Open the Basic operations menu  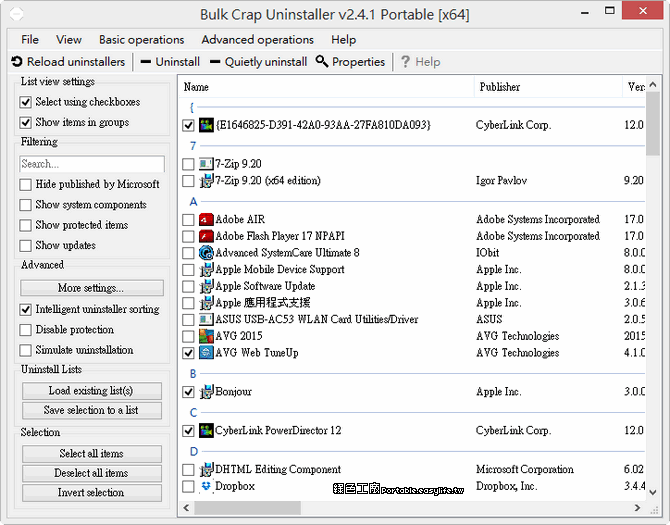(x=141, y=40)
